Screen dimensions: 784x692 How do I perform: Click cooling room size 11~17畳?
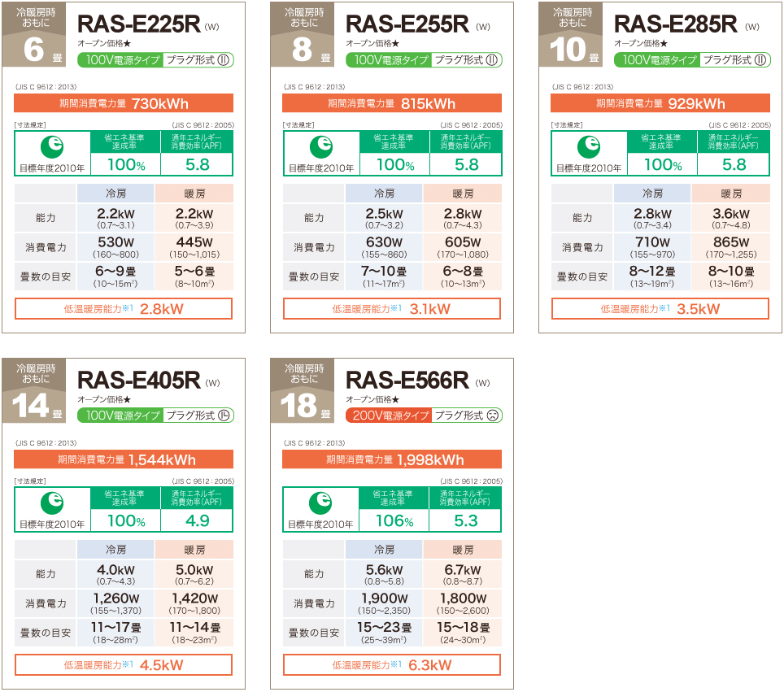pyautogui.click(x=115, y=627)
